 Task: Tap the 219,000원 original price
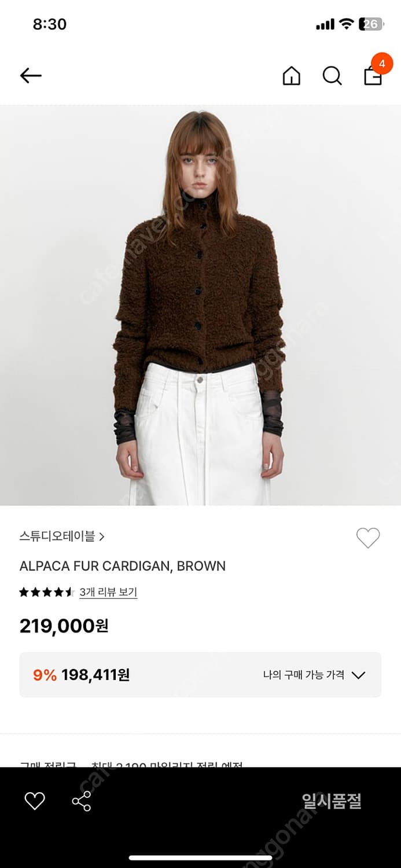coord(64,626)
